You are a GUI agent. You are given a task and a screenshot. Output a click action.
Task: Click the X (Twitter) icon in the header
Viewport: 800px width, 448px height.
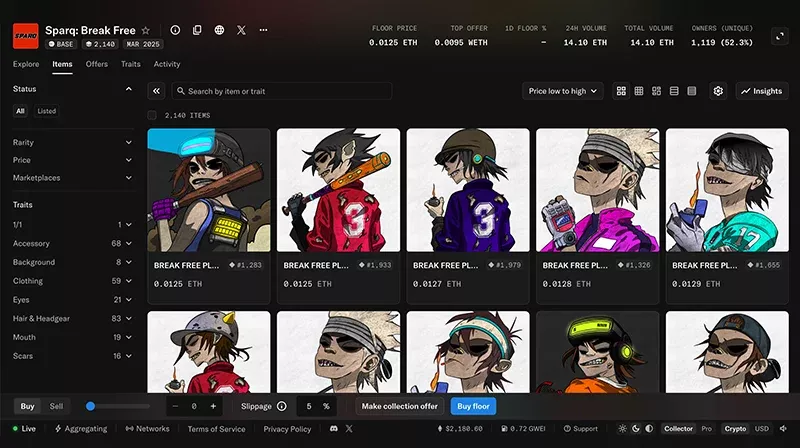[241, 31]
